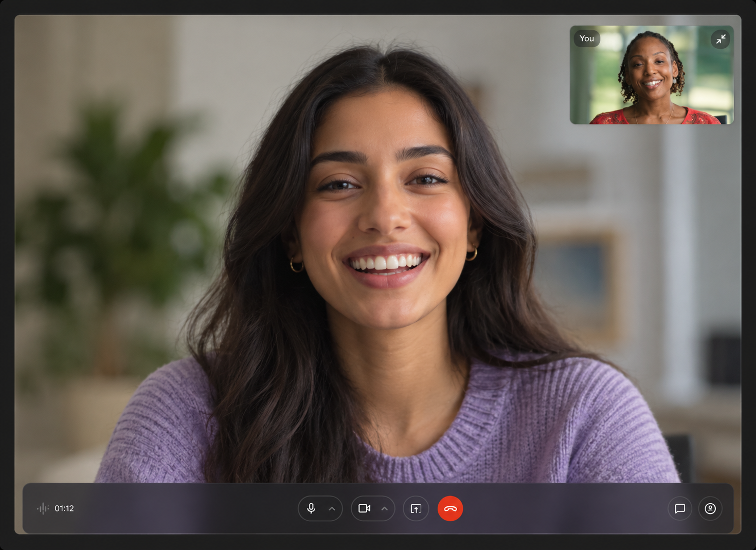Show the participants icon
This screenshot has height=550, width=756.
click(x=710, y=509)
